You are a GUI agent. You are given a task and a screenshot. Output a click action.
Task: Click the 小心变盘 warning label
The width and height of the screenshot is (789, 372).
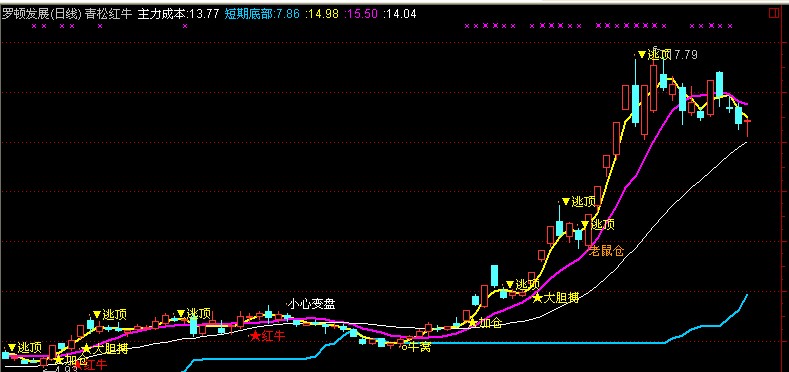pyautogui.click(x=311, y=304)
